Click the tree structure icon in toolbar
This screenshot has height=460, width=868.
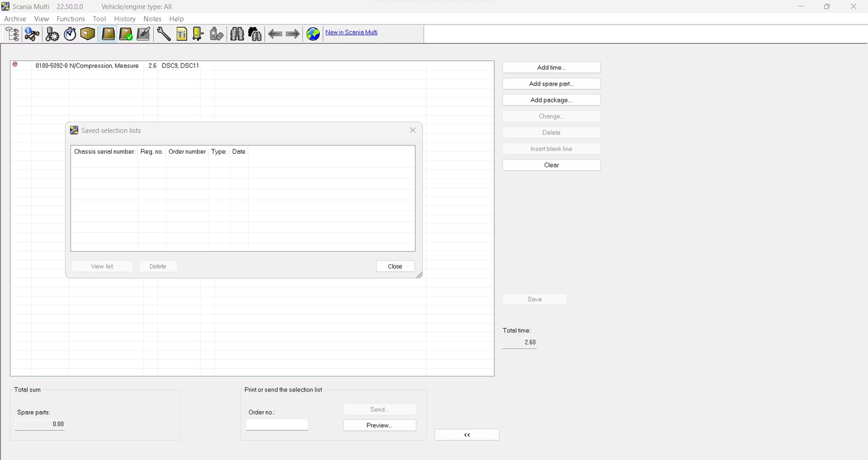click(12, 34)
